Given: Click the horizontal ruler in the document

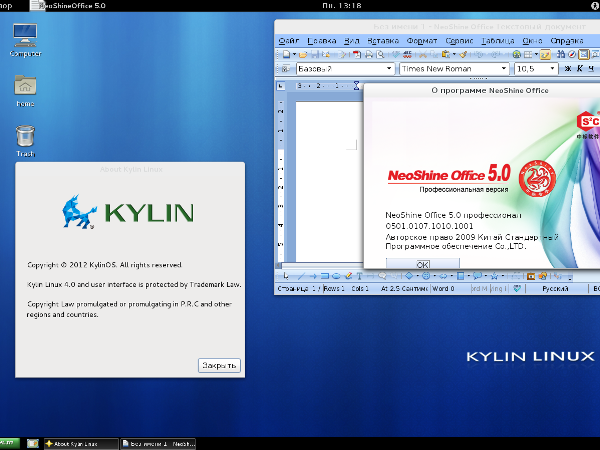Looking at the screenshot, I should click(x=325, y=86).
